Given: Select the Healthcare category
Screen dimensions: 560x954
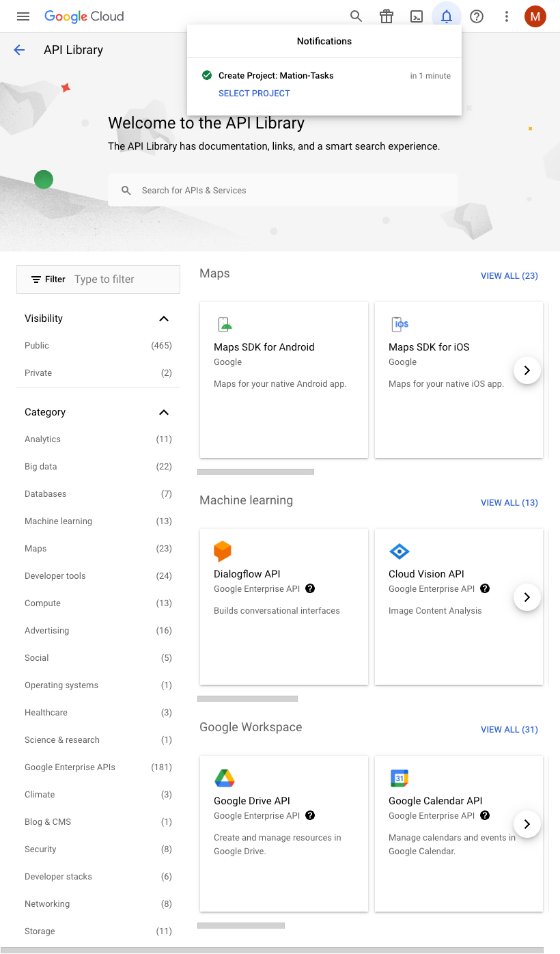Looking at the screenshot, I should click(98, 713).
